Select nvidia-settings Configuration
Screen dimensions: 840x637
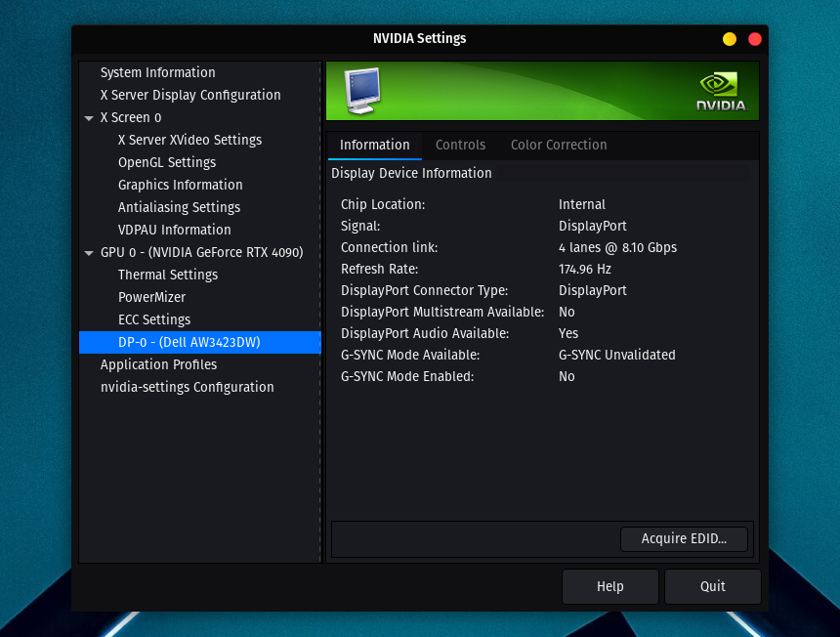187,387
